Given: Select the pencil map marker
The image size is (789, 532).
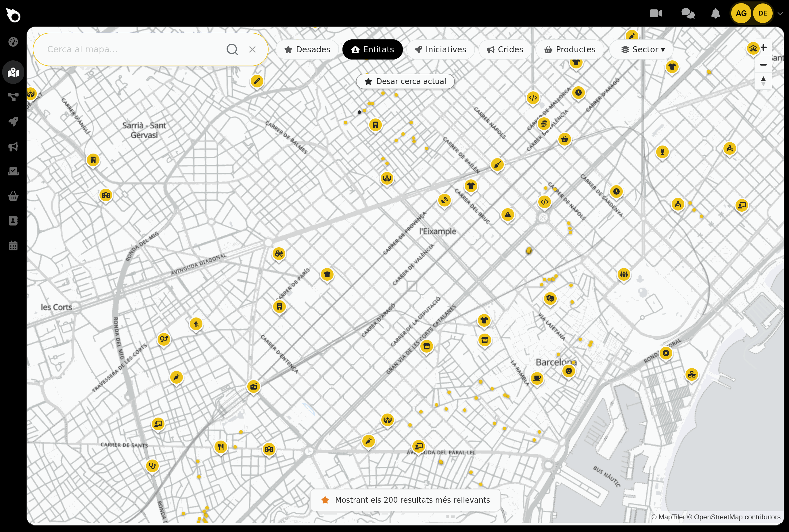Looking at the screenshot, I should coord(257,81).
